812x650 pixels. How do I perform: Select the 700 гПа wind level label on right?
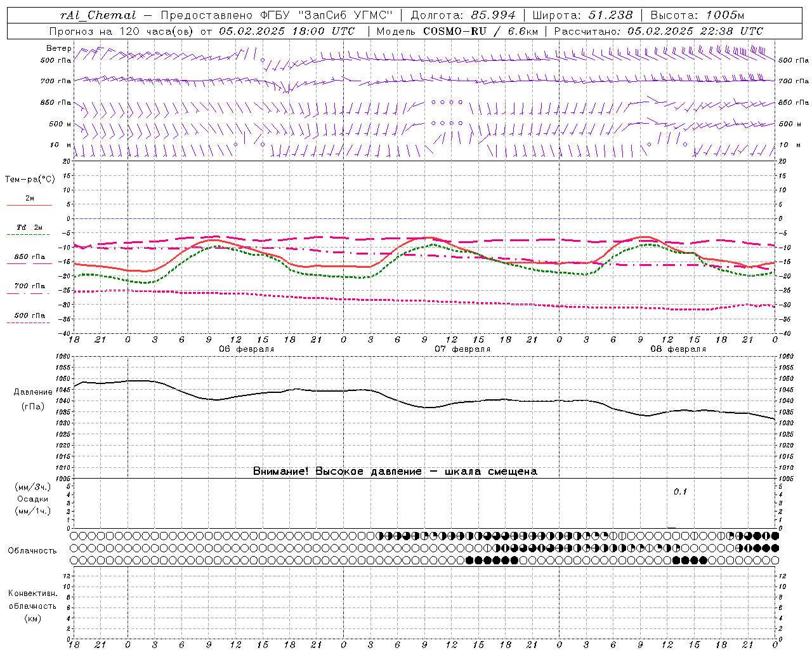(x=794, y=81)
